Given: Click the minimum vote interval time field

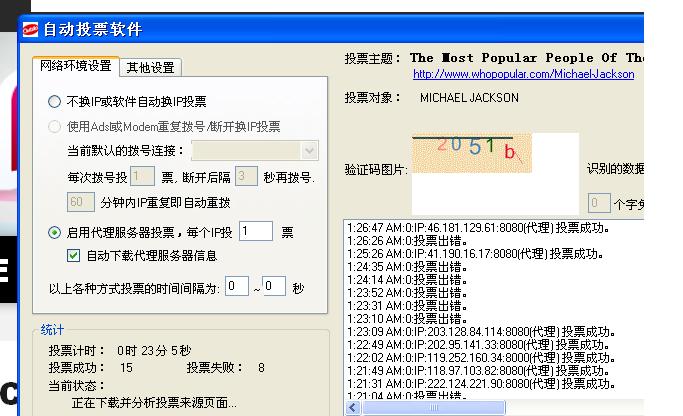Looking at the screenshot, I should point(236,287).
